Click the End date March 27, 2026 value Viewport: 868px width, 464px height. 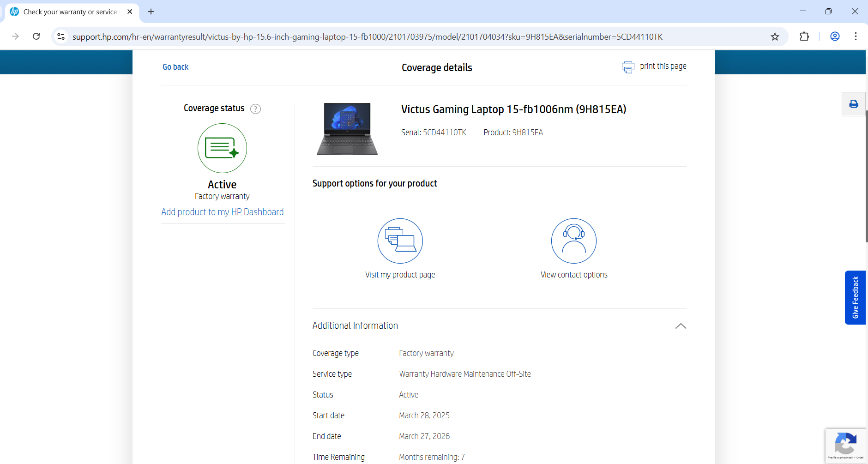tap(424, 436)
